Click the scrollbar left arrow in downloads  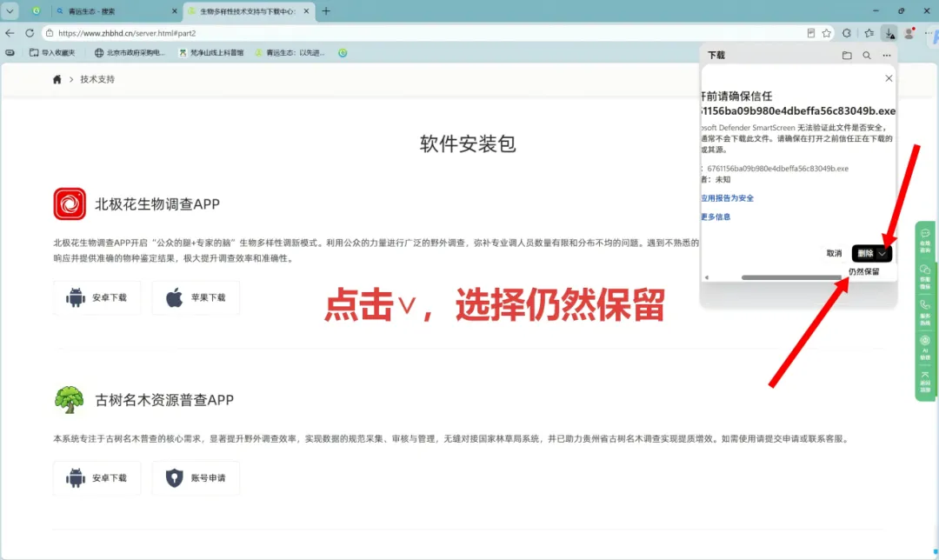tap(707, 277)
